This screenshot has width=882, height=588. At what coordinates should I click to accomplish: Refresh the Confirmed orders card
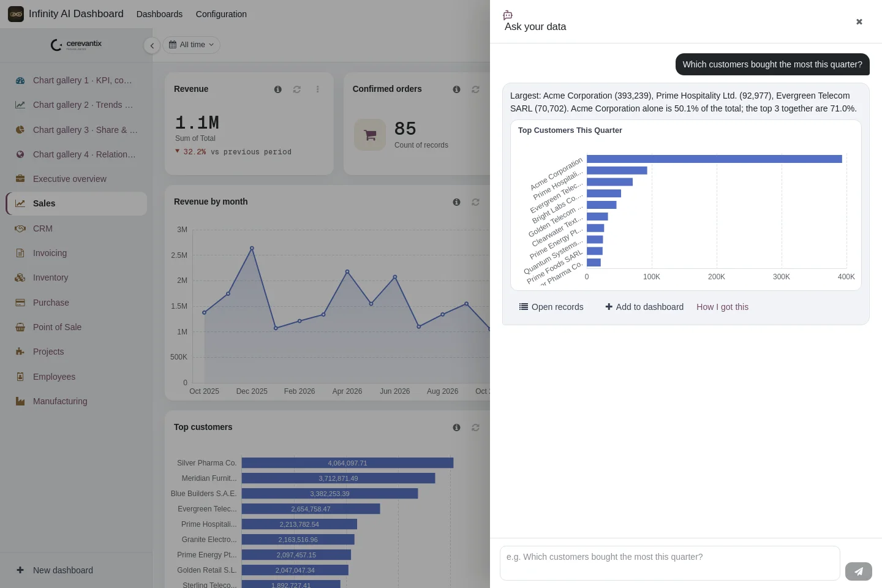click(x=475, y=89)
